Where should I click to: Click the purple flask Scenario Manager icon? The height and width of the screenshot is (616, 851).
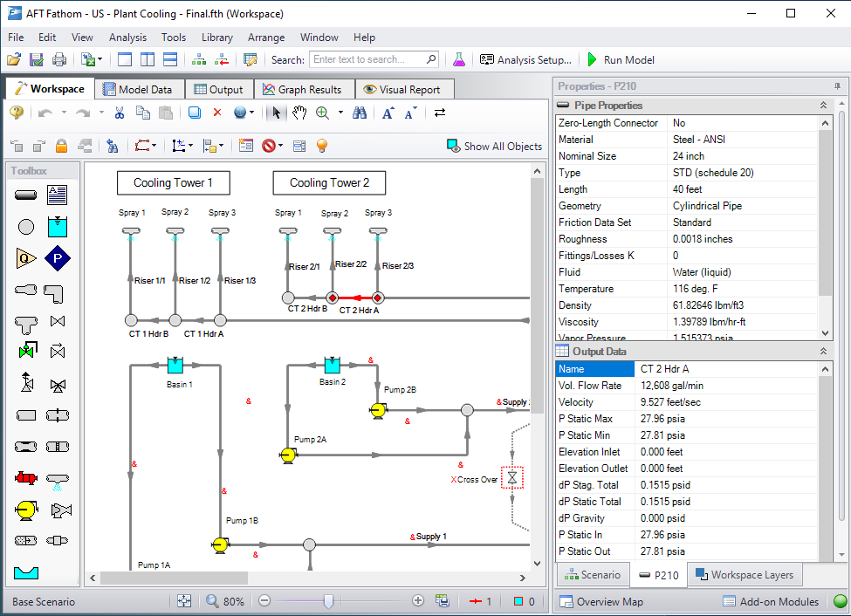(458, 60)
